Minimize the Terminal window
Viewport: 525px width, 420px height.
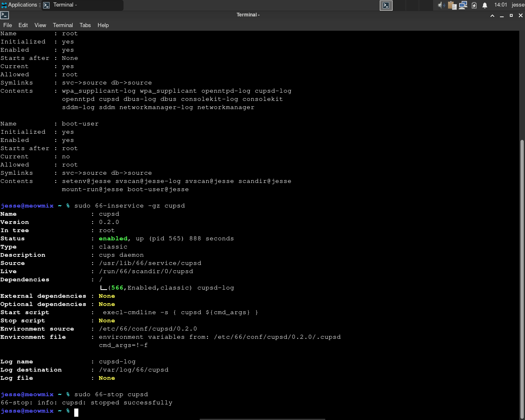502,15
